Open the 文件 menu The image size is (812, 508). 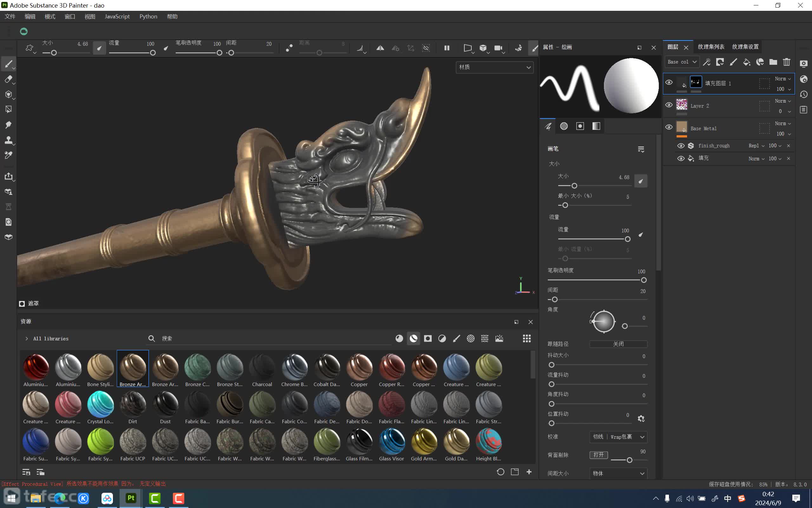[10, 17]
